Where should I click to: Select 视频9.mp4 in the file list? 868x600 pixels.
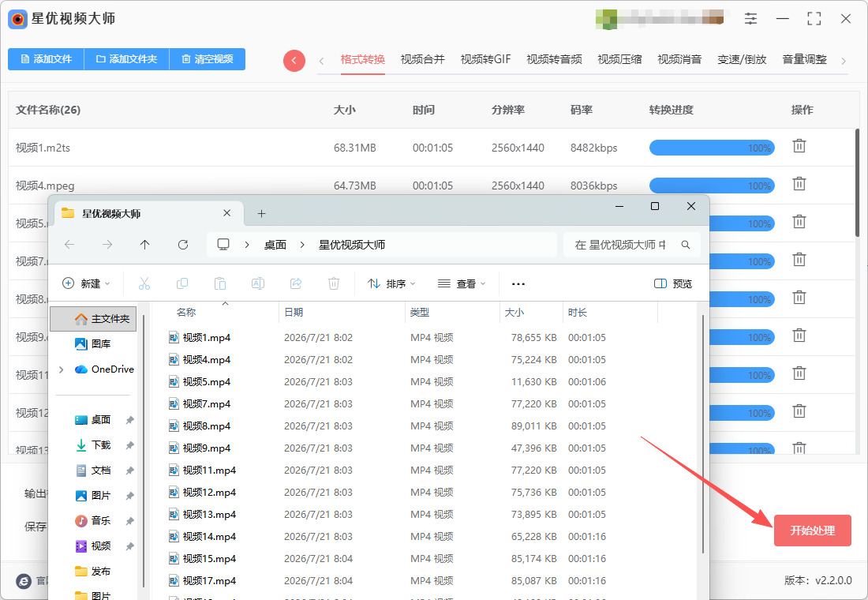coord(206,448)
